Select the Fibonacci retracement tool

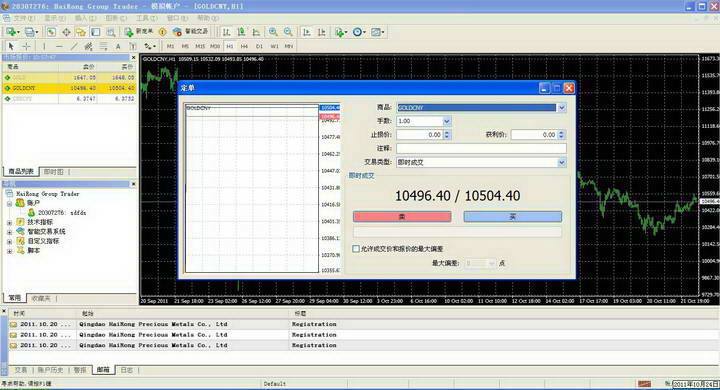point(103,46)
